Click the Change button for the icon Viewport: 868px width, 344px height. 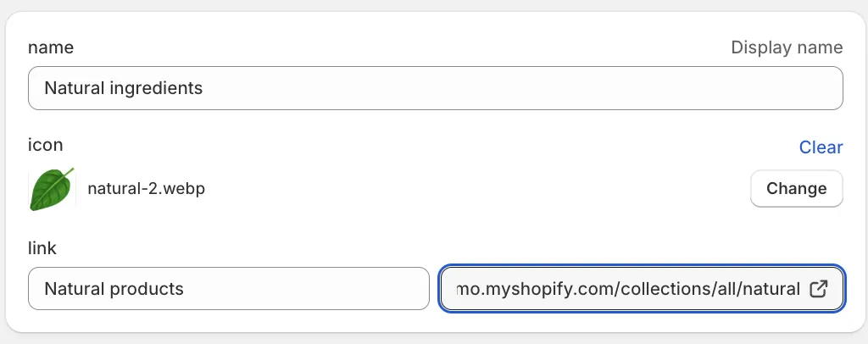point(796,189)
